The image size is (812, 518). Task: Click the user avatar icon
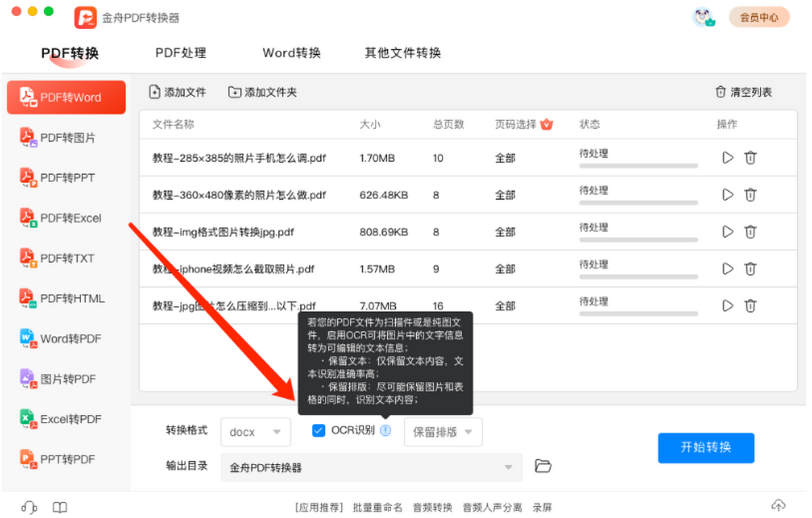[x=704, y=18]
